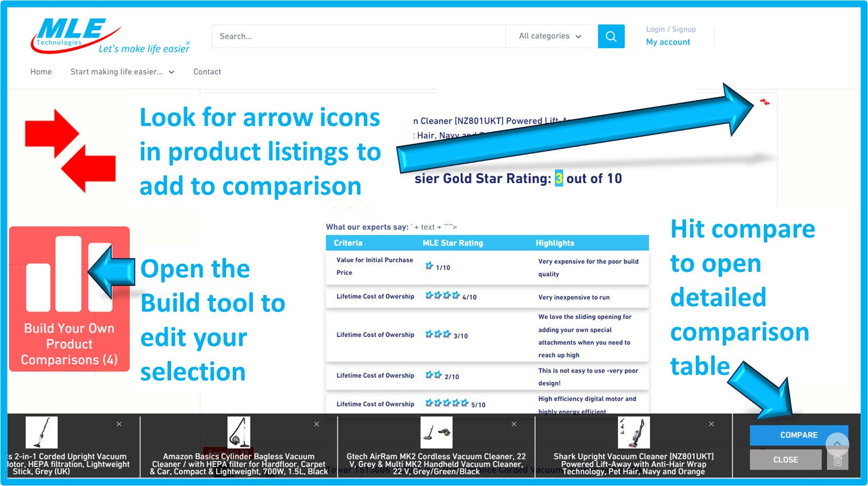Click the small red compare arrows icon

point(765,102)
